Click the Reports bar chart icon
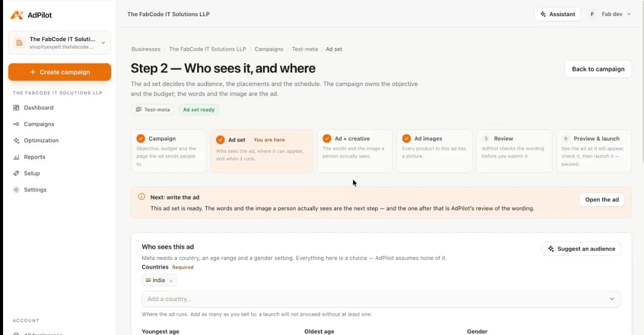The image size is (644, 335). click(16, 157)
